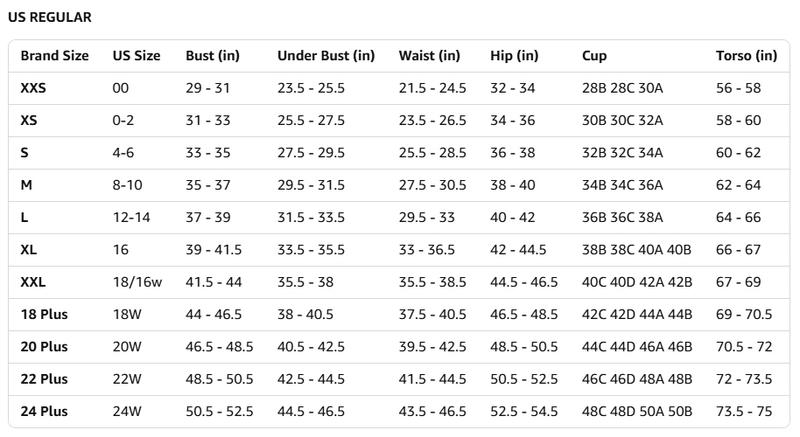This screenshot has height=437, width=800.
Task: Click the US Size column header
Action: pyautogui.click(x=136, y=56)
